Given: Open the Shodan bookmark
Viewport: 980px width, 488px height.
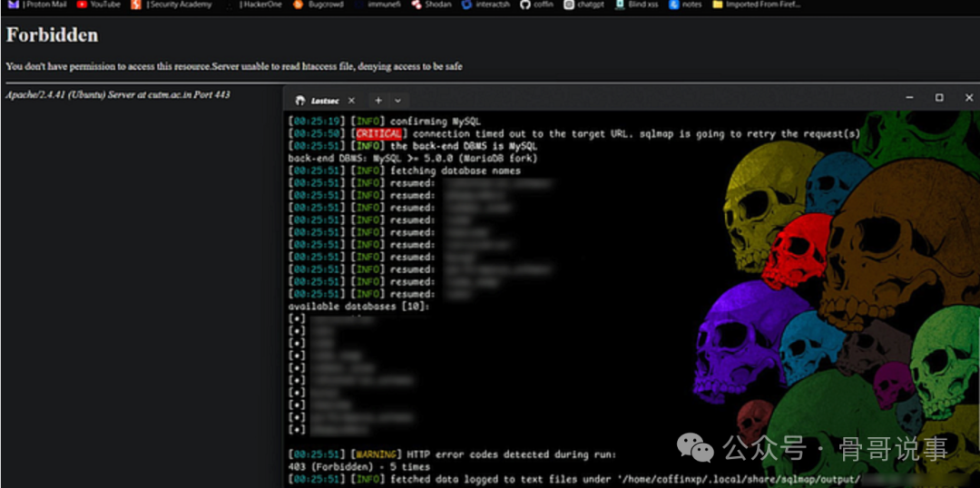Looking at the screenshot, I should [431, 5].
